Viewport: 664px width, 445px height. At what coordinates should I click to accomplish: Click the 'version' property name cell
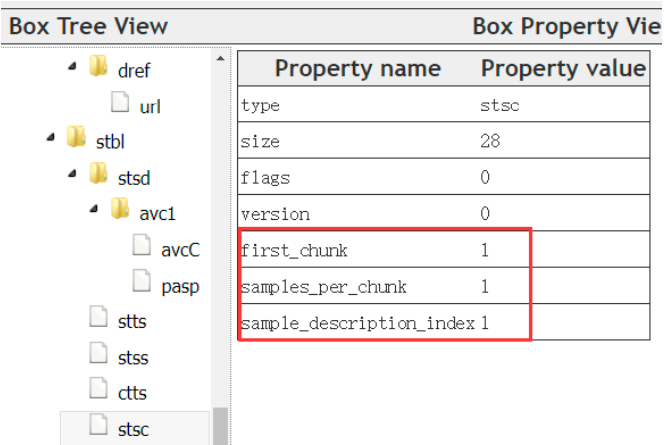[x=275, y=214]
